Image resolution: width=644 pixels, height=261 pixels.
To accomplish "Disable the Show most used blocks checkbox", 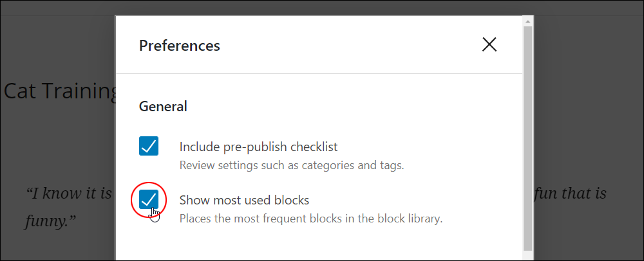I will [149, 199].
